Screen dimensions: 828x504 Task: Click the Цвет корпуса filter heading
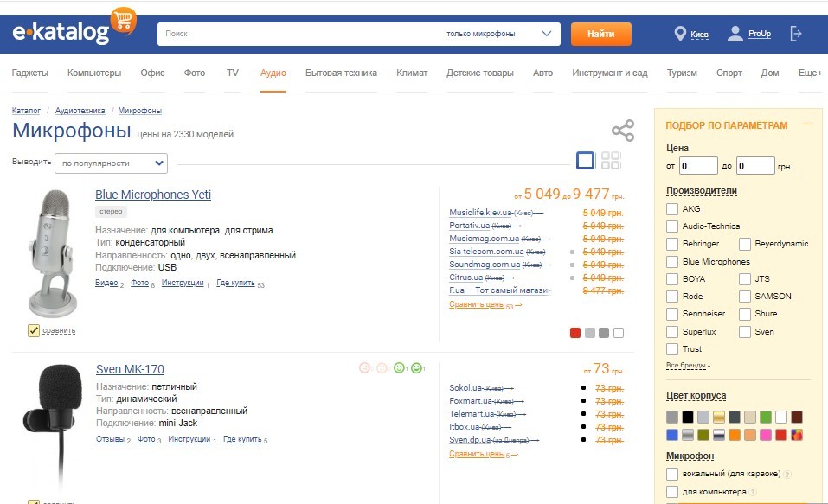[x=696, y=395]
